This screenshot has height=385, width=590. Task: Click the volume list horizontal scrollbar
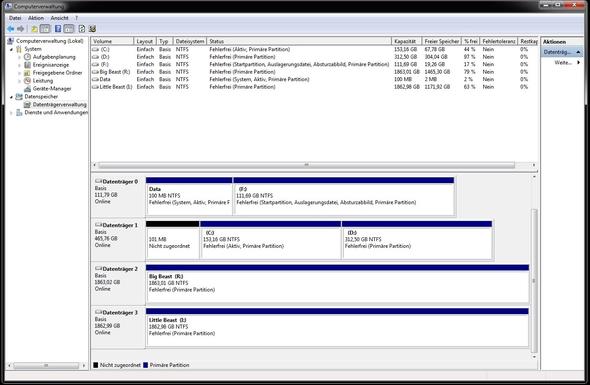[307, 165]
